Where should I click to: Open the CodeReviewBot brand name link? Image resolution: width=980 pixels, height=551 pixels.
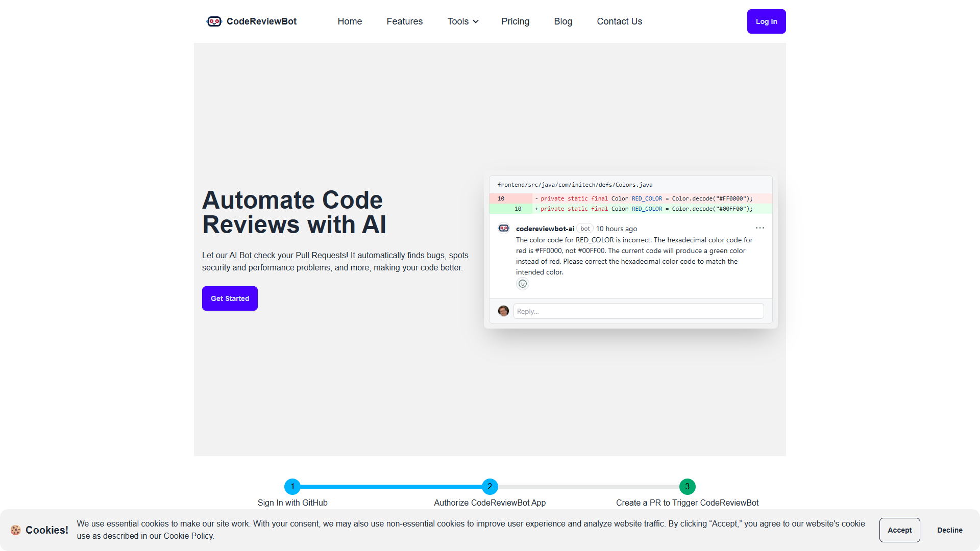[x=261, y=21]
